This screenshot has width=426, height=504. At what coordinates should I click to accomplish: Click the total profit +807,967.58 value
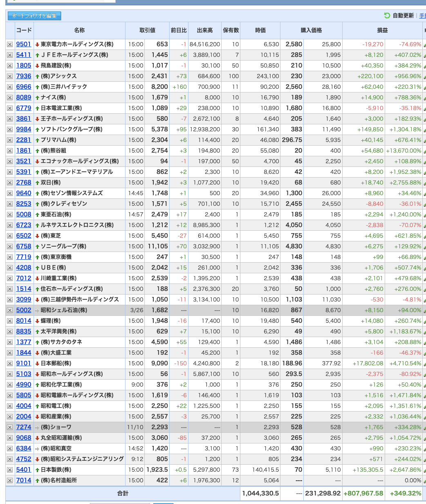(x=363, y=494)
